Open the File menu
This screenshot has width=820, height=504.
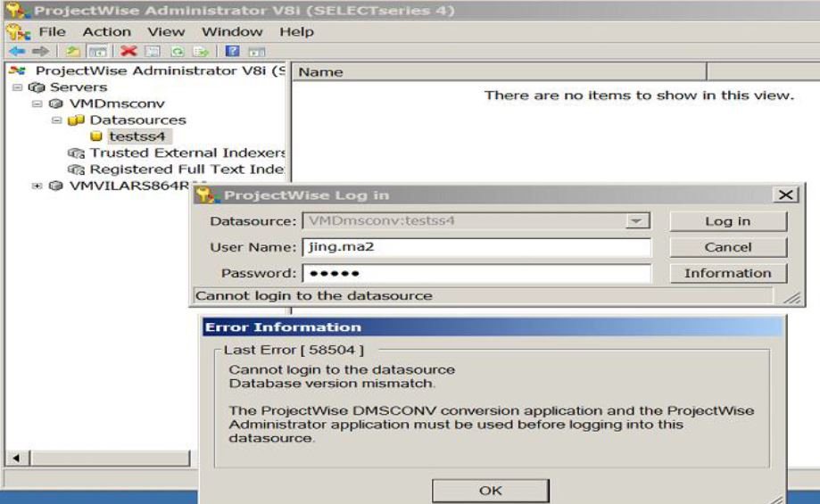pos(53,32)
